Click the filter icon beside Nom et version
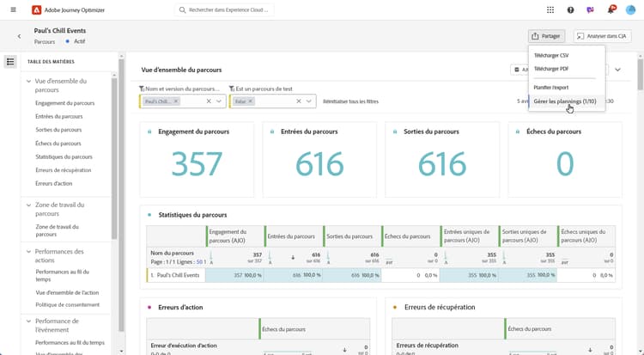 point(142,89)
